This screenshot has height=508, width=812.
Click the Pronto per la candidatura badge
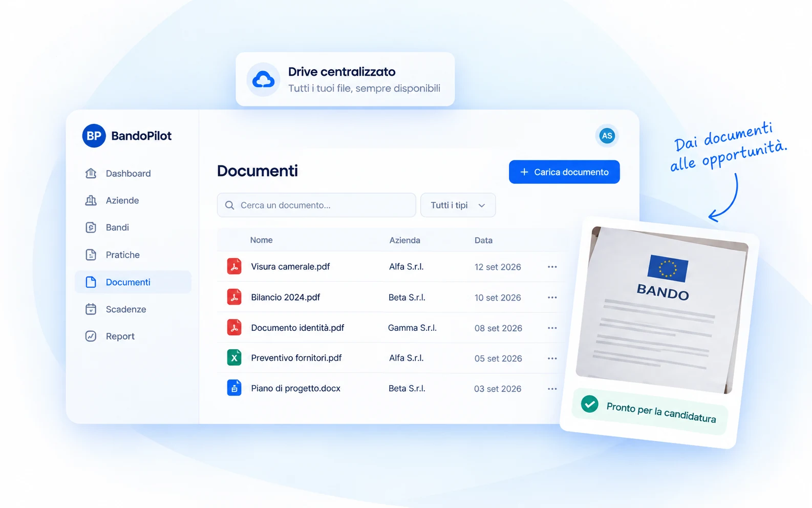point(650,411)
